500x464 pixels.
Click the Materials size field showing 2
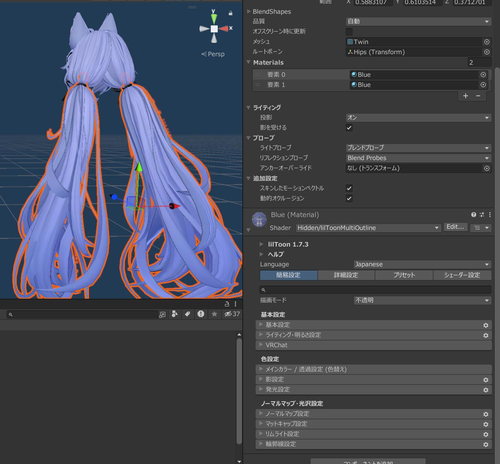tap(479, 63)
